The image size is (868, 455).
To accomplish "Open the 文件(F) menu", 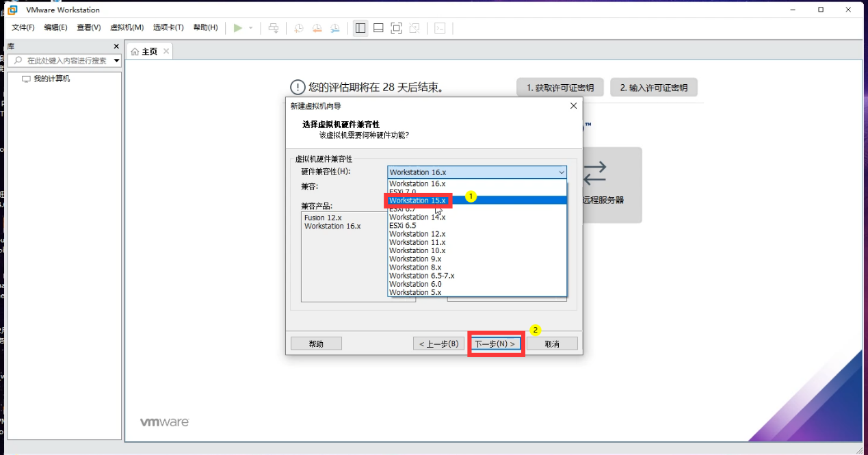I will coord(23,27).
